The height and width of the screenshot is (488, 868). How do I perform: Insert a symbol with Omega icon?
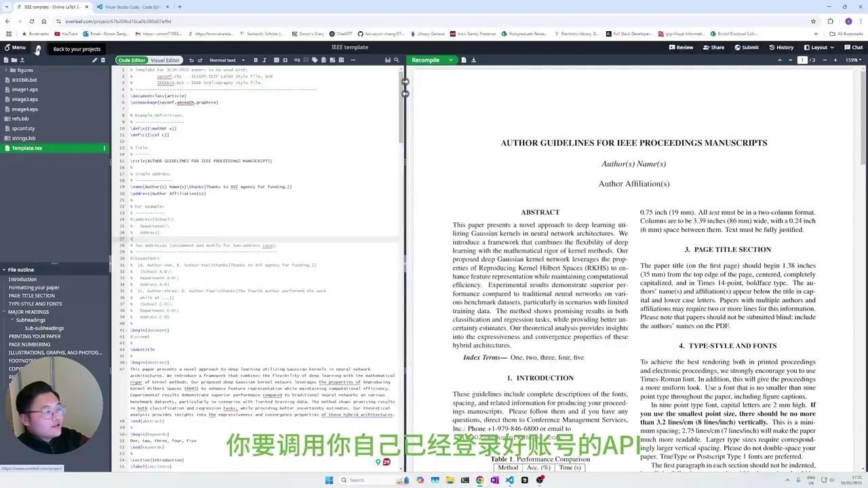point(285,60)
